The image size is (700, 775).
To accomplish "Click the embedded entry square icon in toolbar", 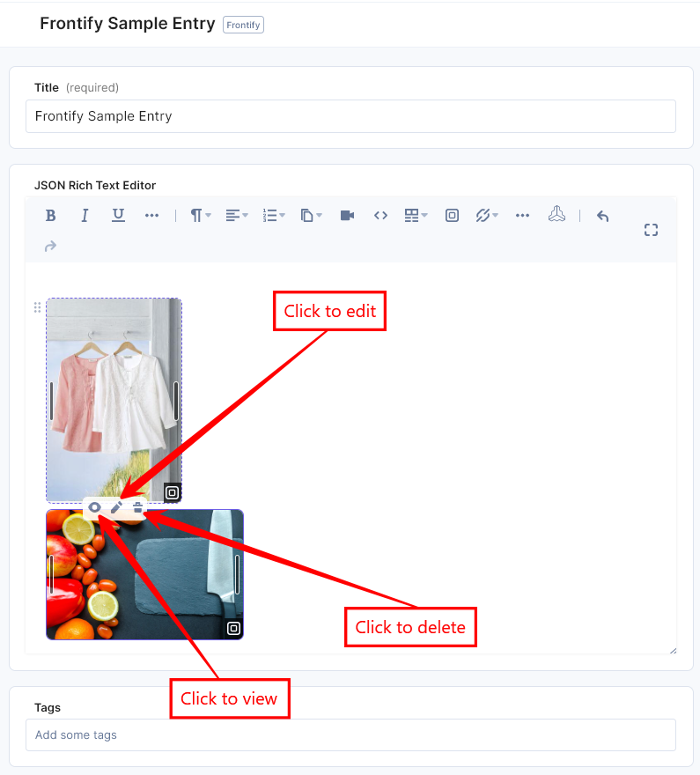I will [x=452, y=215].
